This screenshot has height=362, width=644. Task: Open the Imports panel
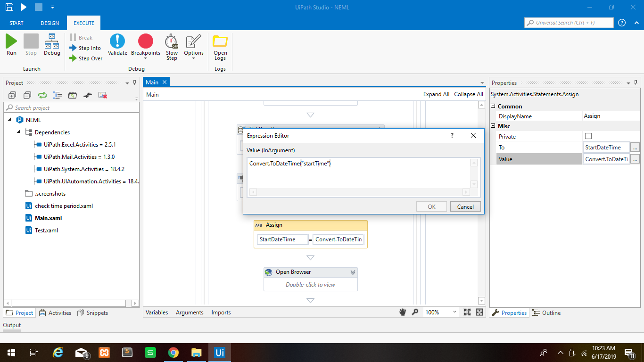pos(221,312)
